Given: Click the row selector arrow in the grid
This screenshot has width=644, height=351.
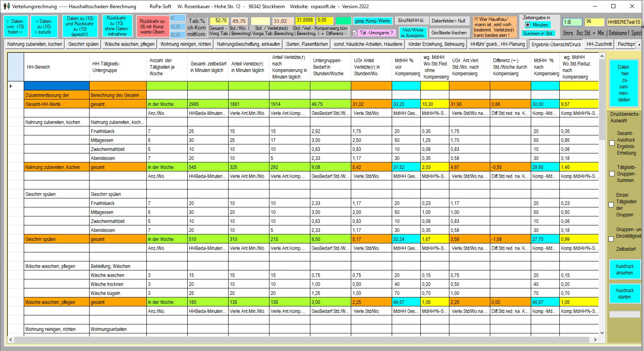Looking at the screenshot, I should [x=11, y=86].
